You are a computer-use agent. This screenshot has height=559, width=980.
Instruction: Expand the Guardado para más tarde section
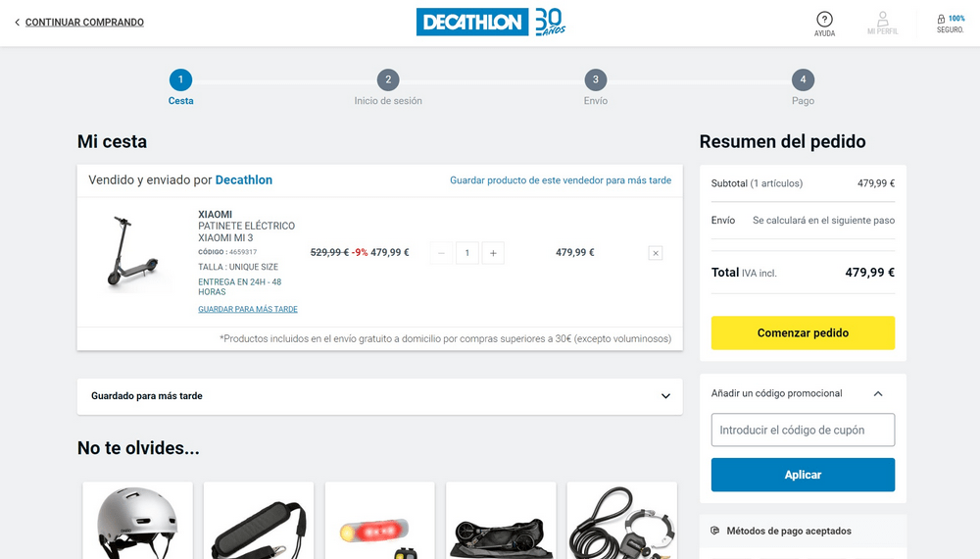(x=379, y=396)
